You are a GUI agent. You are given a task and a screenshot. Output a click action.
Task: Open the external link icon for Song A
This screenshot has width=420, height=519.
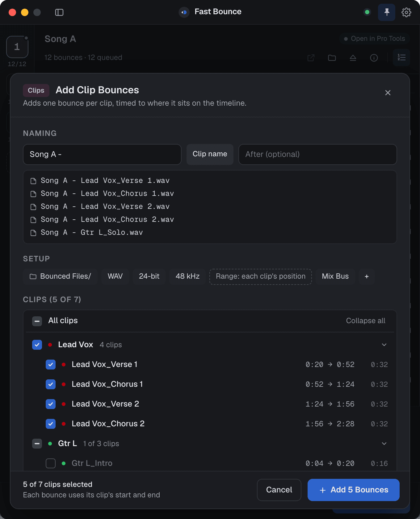coord(311,58)
